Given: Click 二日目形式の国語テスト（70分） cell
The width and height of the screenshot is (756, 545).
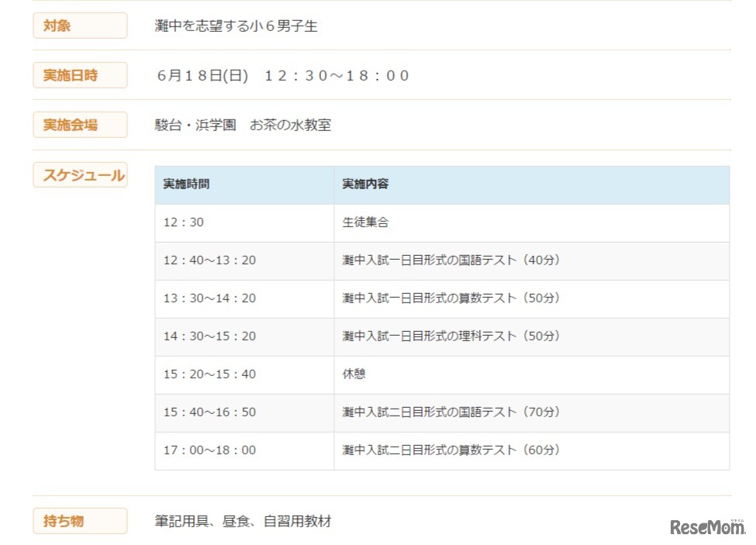Looking at the screenshot, I should click(x=532, y=413).
